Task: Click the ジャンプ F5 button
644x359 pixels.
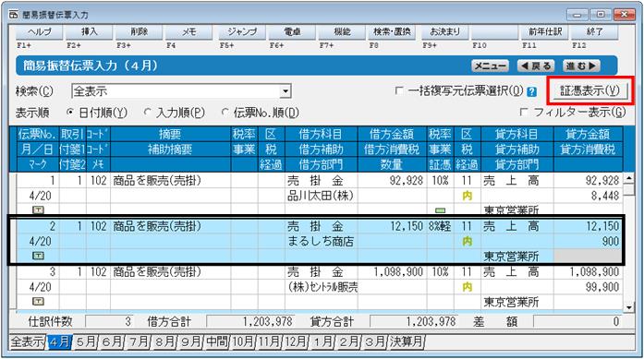Action: (x=242, y=32)
